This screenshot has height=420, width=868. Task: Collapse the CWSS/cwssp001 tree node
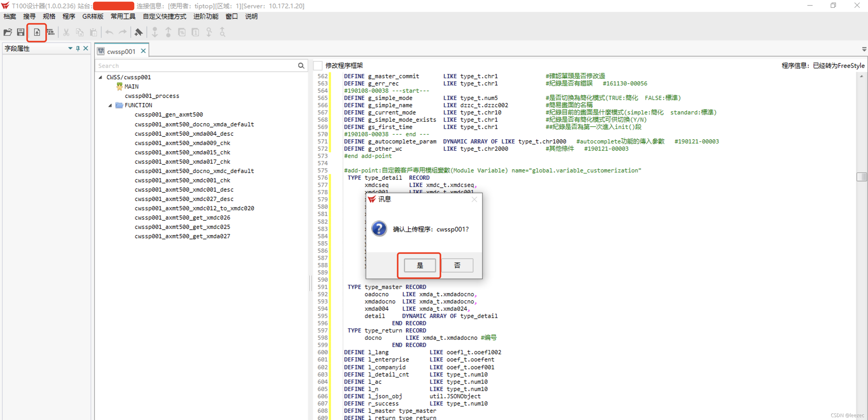[x=100, y=77]
